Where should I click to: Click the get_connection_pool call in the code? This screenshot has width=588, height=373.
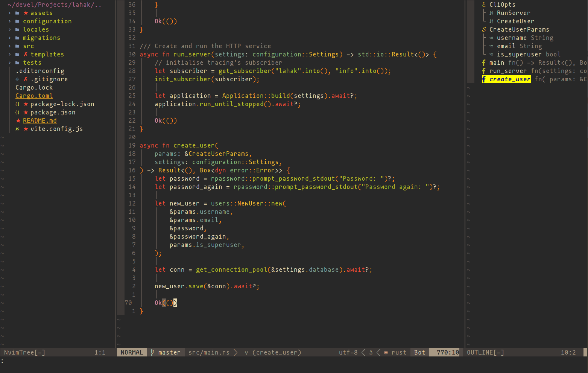(x=231, y=270)
